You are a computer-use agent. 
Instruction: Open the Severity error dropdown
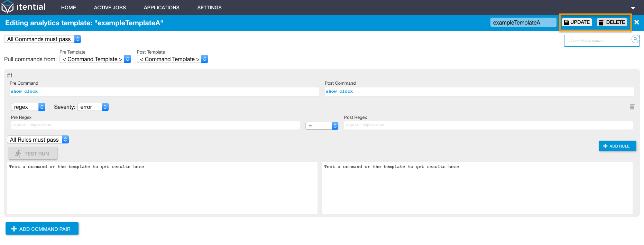[x=93, y=107]
